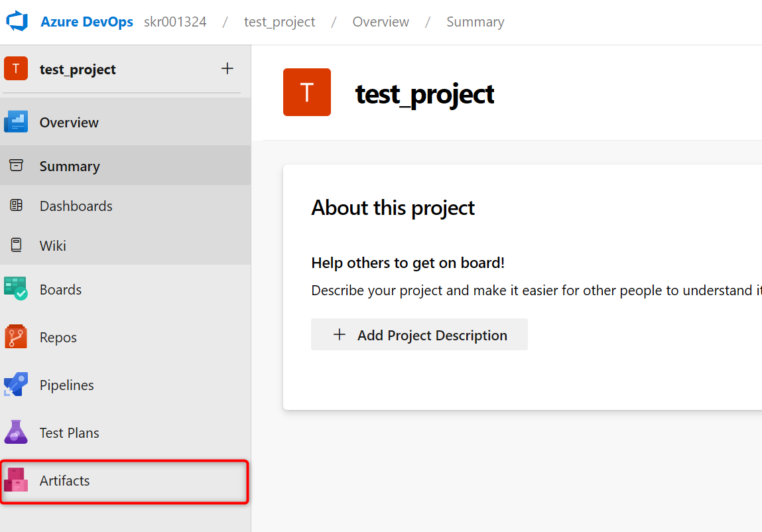The width and height of the screenshot is (762, 532).
Task: Click the Summary breadcrumb item
Action: point(475,22)
